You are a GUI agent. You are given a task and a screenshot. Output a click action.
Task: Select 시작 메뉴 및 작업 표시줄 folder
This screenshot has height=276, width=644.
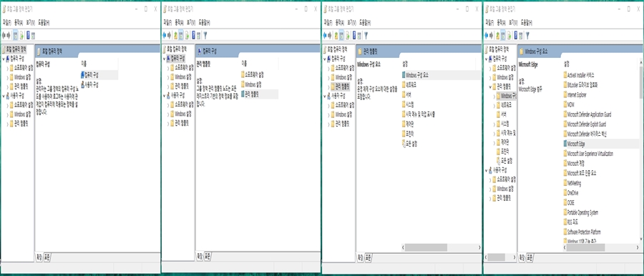point(418,114)
